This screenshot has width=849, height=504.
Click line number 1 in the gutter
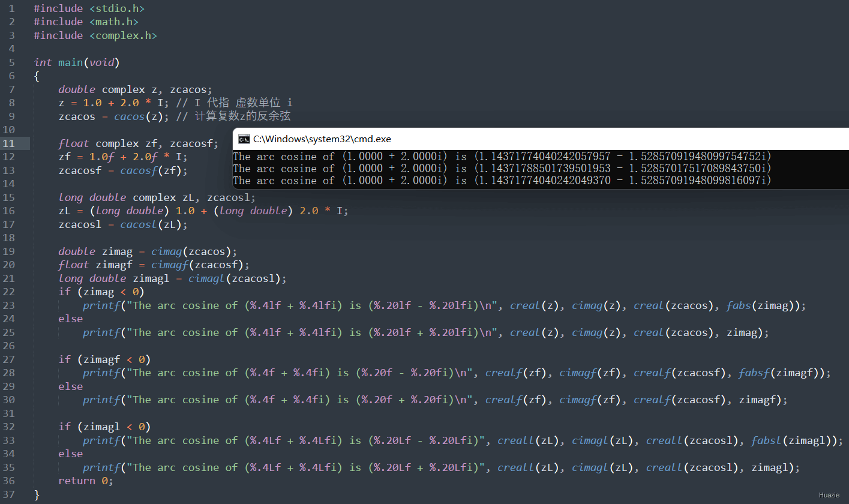click(x=12, y=8)
